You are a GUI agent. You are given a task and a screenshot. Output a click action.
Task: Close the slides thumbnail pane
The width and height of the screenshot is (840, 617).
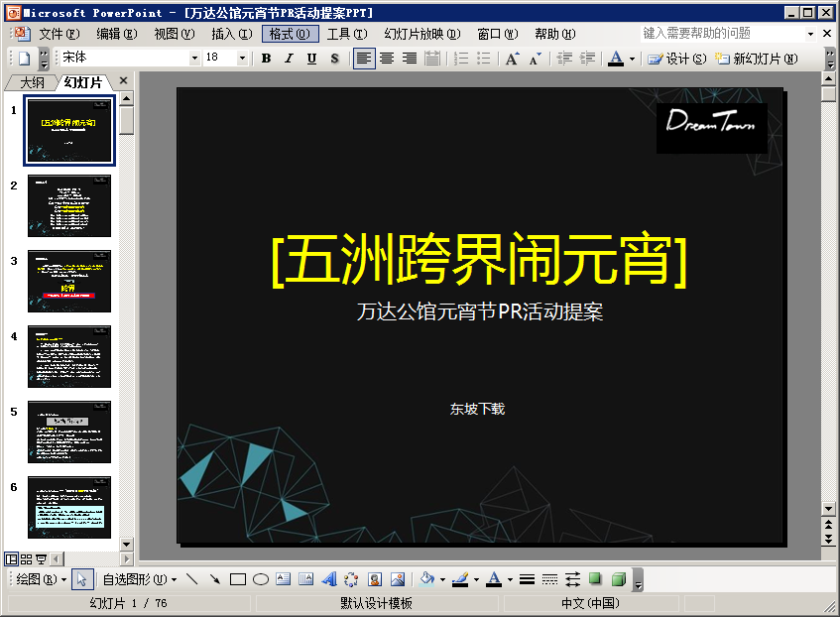pyautogui.click(x=123, y=80)
